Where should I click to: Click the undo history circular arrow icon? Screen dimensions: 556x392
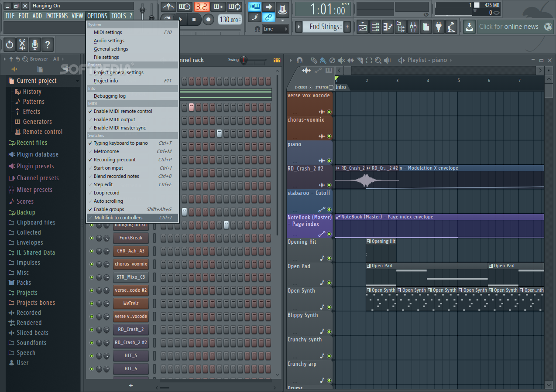click(10, 44)
